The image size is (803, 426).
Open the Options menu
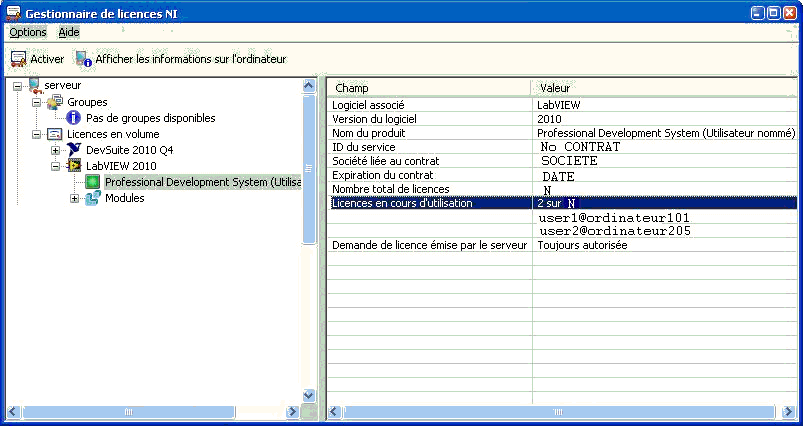pos(28,32)
